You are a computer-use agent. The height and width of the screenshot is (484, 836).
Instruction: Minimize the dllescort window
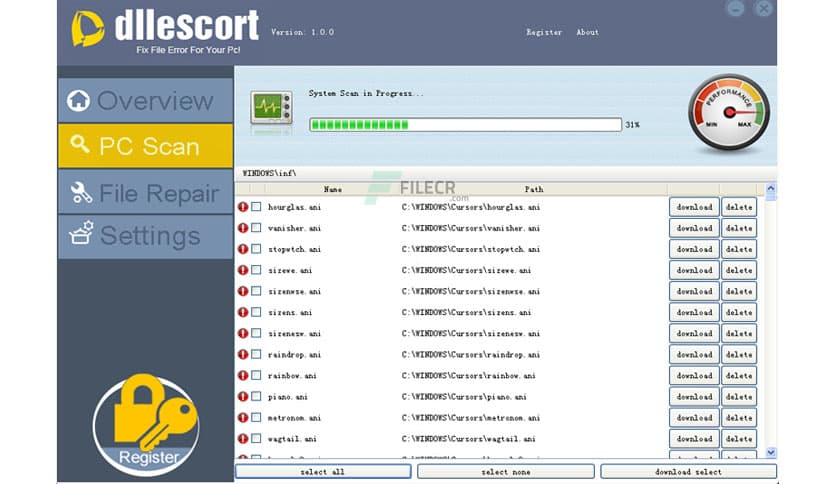[735, 8]
